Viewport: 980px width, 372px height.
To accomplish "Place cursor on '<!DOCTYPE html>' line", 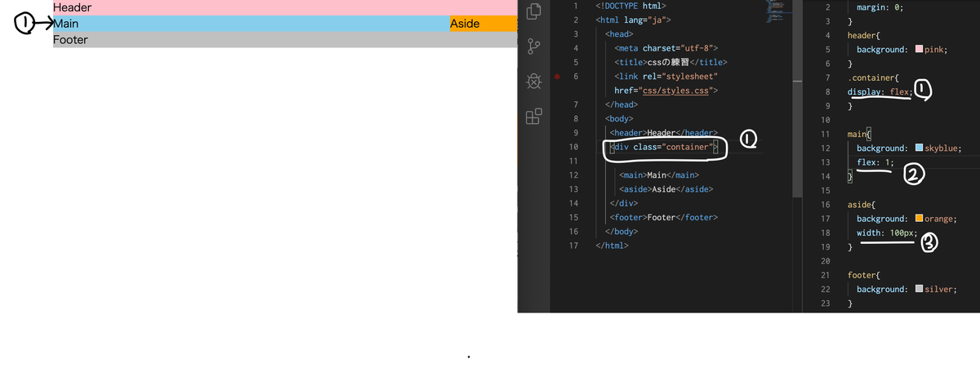I will tap(630, 6).
